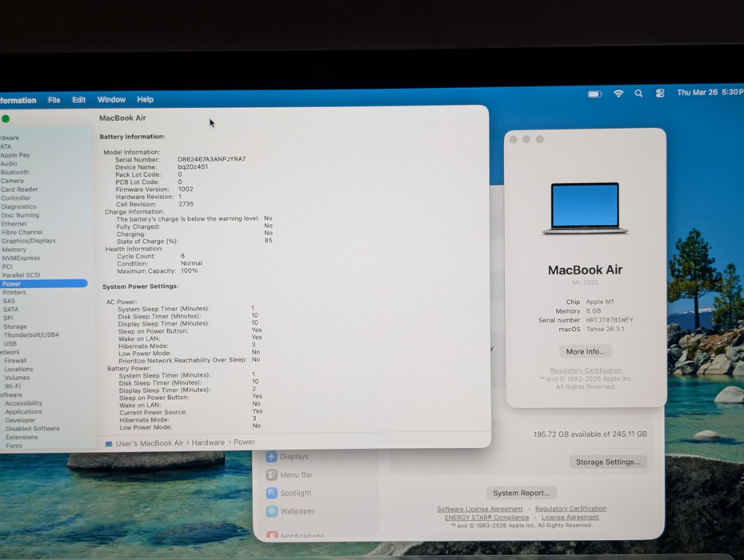Screen dimensions: 744x560
Task: Select NVMExpress in the sidebar
Action: tap(22, 258)
